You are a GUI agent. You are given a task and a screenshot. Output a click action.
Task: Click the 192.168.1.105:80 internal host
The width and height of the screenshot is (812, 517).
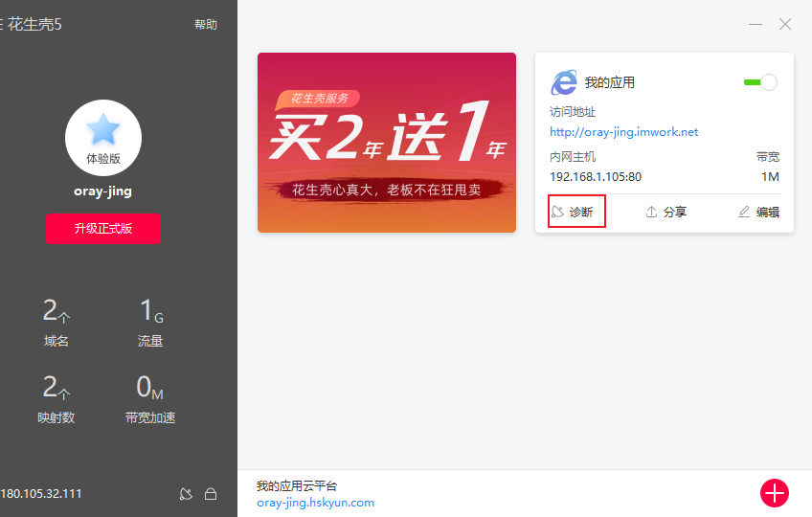pyautogui.click(x=596, y=177)
